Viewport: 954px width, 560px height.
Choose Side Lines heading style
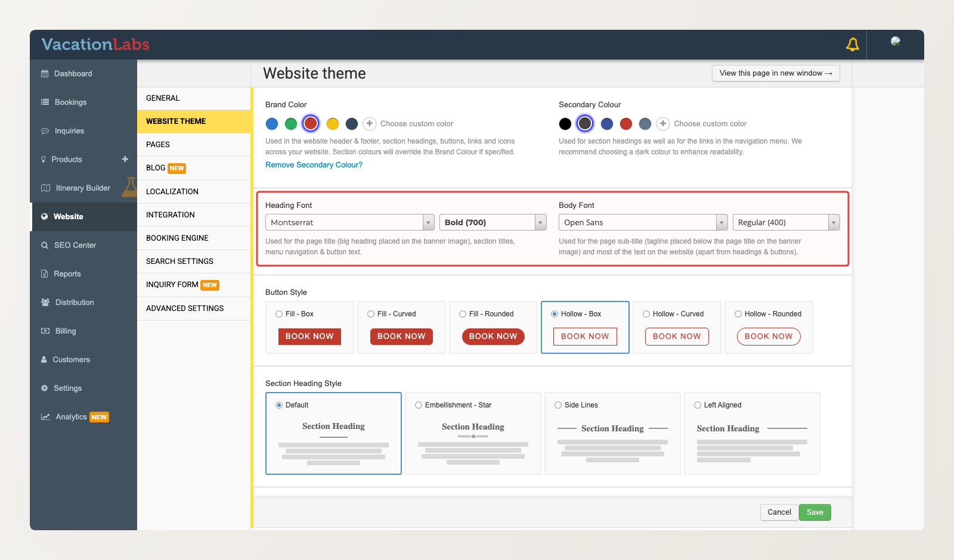point(558,405)
